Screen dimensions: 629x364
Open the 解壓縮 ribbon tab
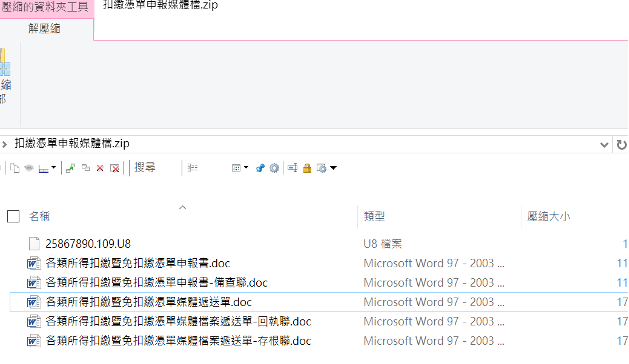pos(44,28)
